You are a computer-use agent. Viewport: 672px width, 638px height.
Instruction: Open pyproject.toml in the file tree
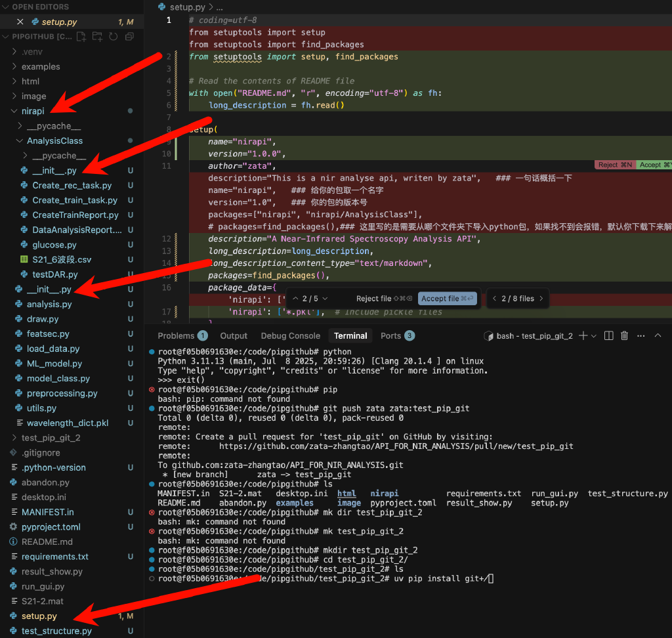[x=51, y=526]
